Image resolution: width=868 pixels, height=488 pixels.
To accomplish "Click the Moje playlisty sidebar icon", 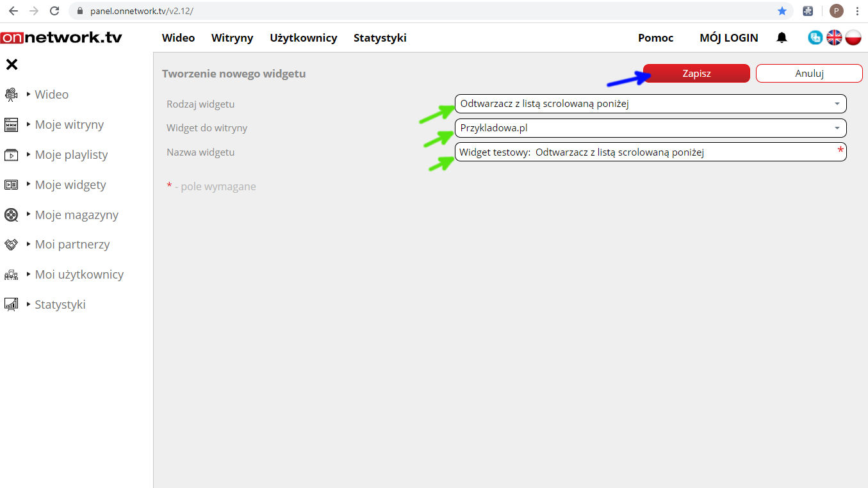I will click(x=11, y=155).
